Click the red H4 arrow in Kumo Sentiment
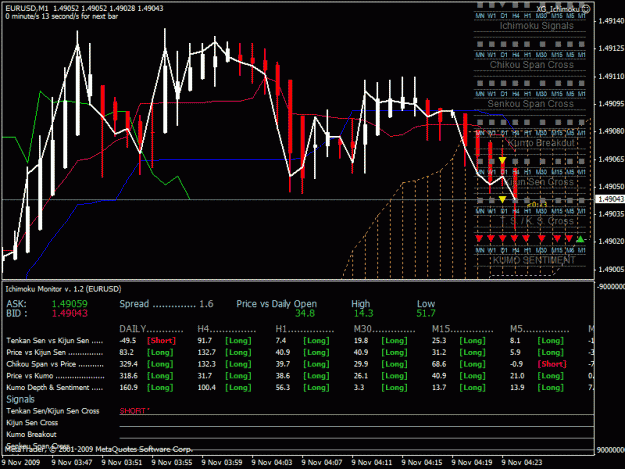This screenshot has height=469, width=625. pyautogui.click(x=515, y=238)
